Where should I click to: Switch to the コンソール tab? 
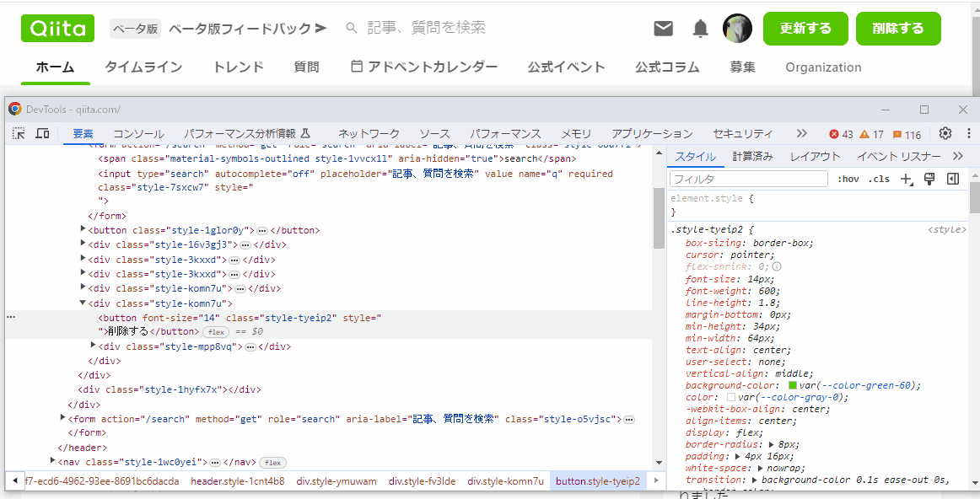point(138,133)
